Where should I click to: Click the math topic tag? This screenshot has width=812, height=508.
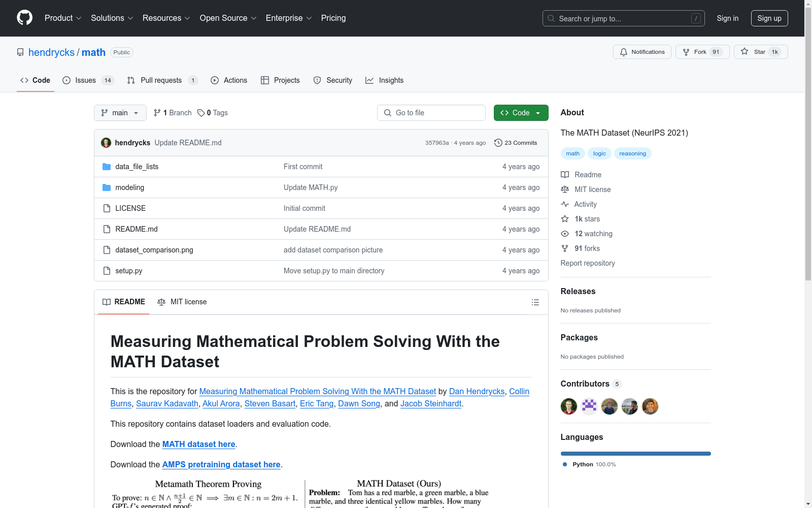pyautogui.click(x=573, y=153)
